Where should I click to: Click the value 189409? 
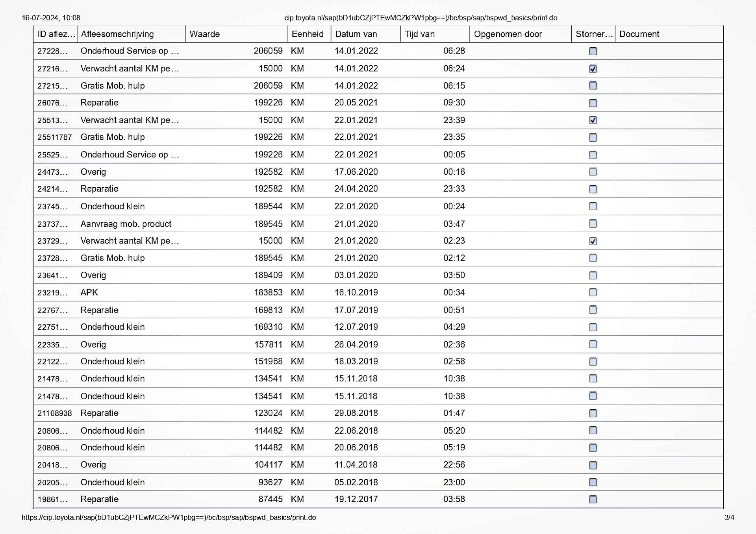(x=268, y=275)
